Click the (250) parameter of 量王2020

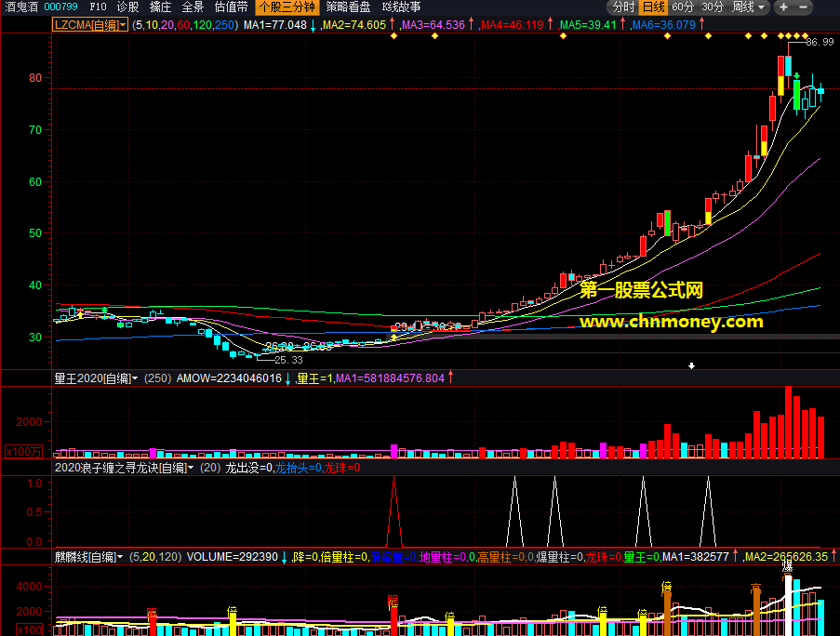pyautogui.click(x=157, y=378)
